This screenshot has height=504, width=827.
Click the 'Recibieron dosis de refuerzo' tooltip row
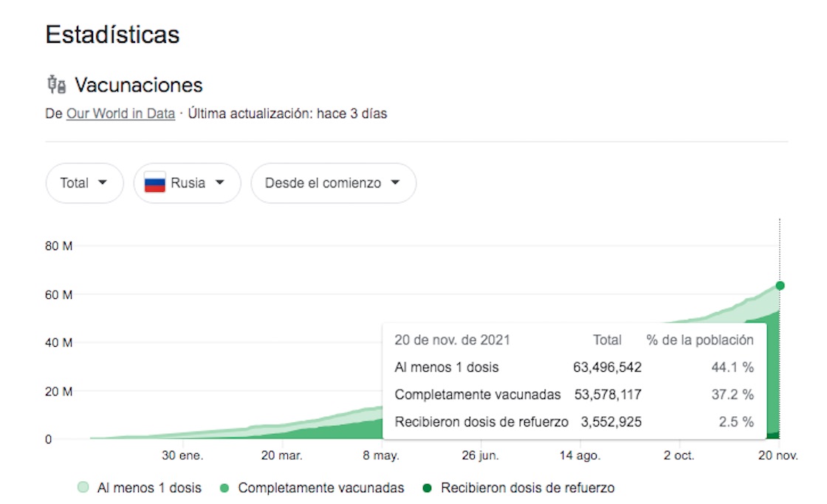tap(481, 422)
